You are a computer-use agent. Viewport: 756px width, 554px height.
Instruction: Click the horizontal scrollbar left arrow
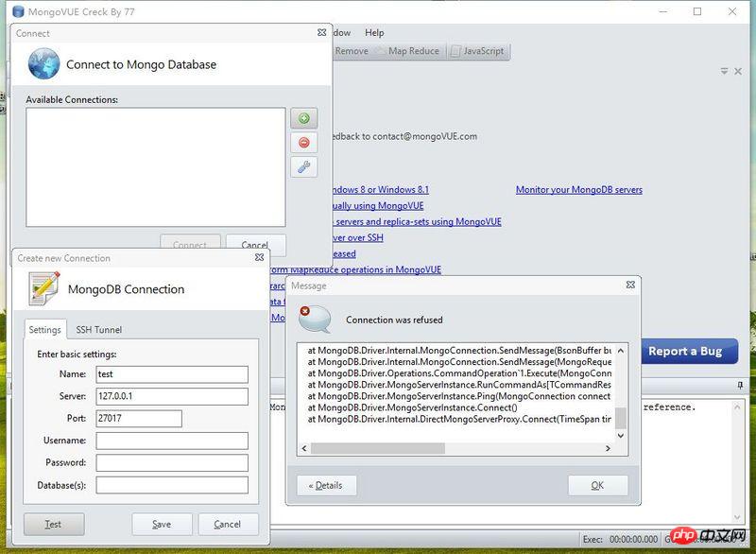point(303,448)
